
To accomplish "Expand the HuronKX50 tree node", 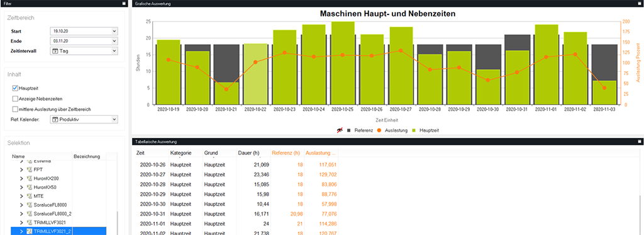I will (21, 187).
